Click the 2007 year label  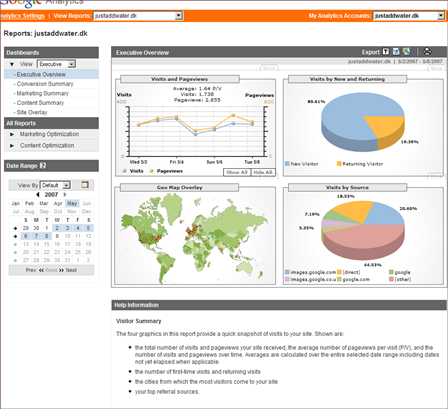click(51, 195)
